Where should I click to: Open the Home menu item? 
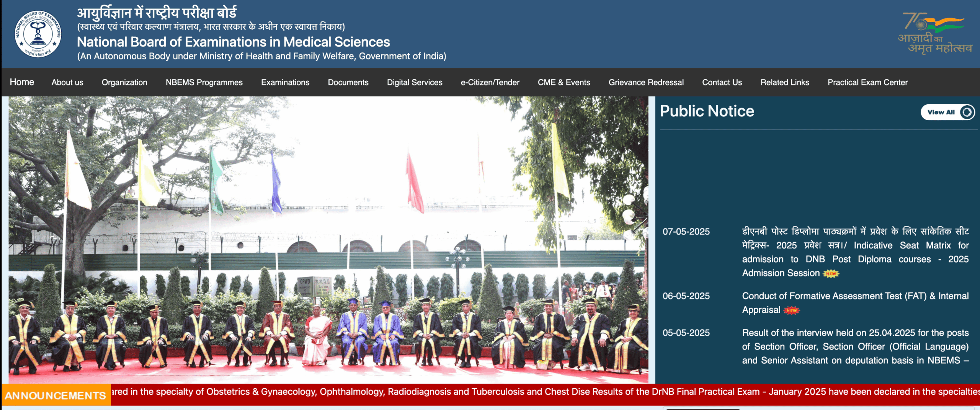pos(22,82)
